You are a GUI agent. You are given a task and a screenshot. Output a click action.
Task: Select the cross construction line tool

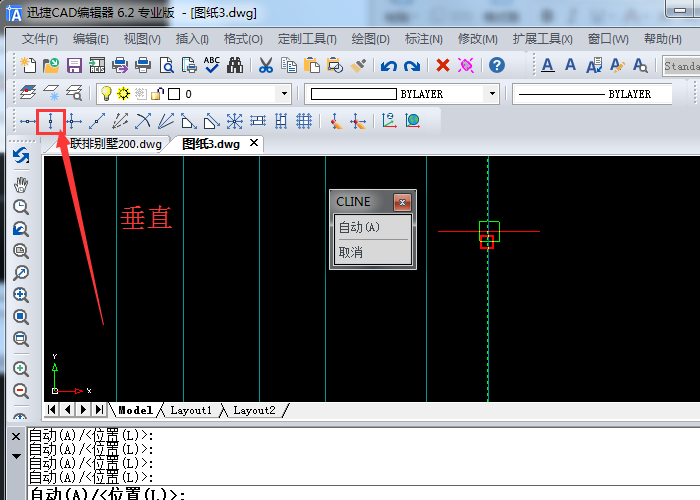click(74, 121)
